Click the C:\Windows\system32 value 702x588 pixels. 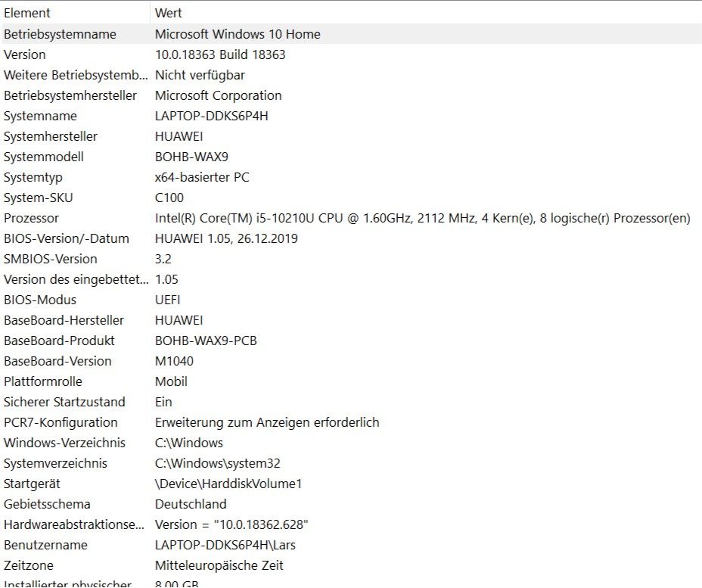point(218,463)
